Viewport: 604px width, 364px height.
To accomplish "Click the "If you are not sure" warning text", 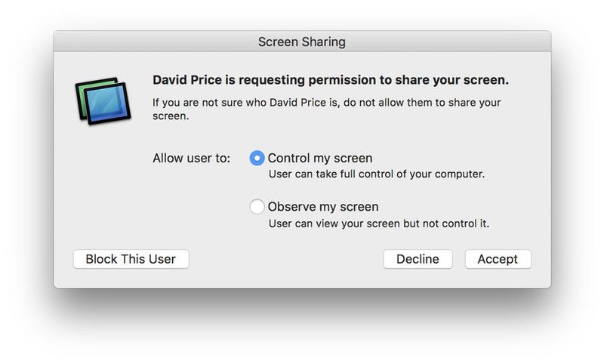I will [327, 109].
